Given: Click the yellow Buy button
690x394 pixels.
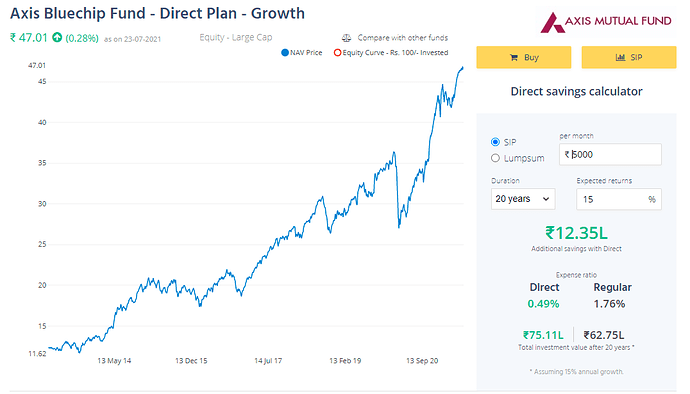Looking at the screenshot, I should click(524, 57).
